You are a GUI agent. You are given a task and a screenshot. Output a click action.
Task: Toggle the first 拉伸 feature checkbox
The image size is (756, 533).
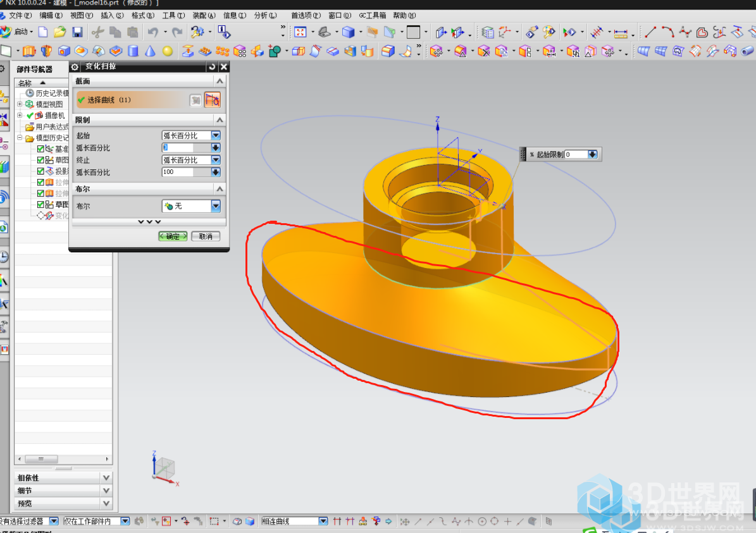tap(40, 182)
